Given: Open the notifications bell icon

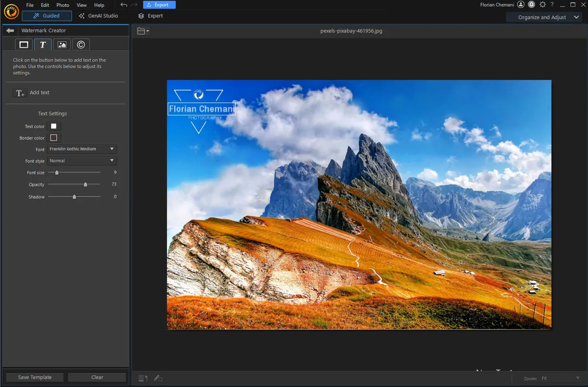Looking at the screenshot, I should [x=532, y=4].
